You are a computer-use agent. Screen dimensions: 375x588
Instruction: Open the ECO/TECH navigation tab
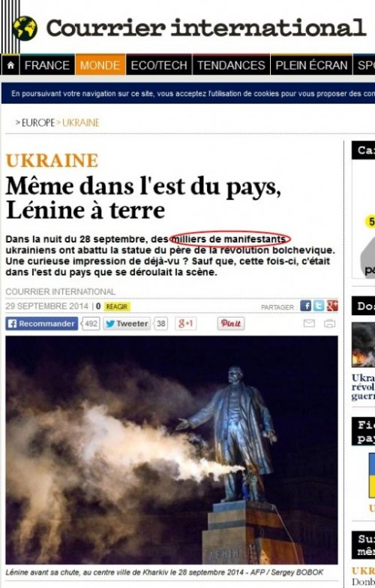click(x=159, y=65)
